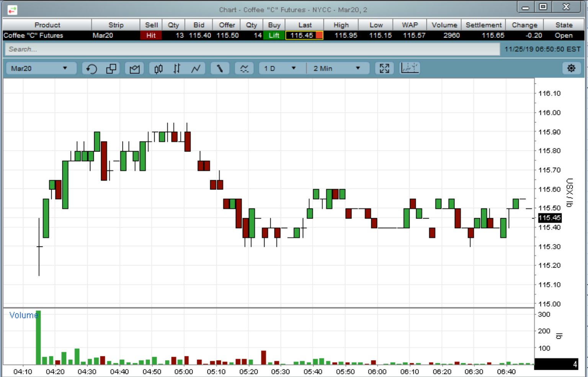Viewport: 588px width, 377px height.
Task: Click the current price marker 115.45 on axis
Action: tap(549, 218)
